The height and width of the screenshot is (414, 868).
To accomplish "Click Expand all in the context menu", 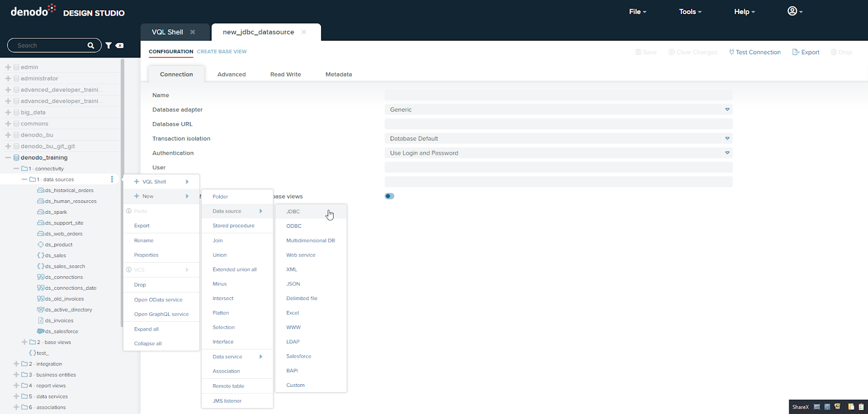I will [x=162, y=329].
